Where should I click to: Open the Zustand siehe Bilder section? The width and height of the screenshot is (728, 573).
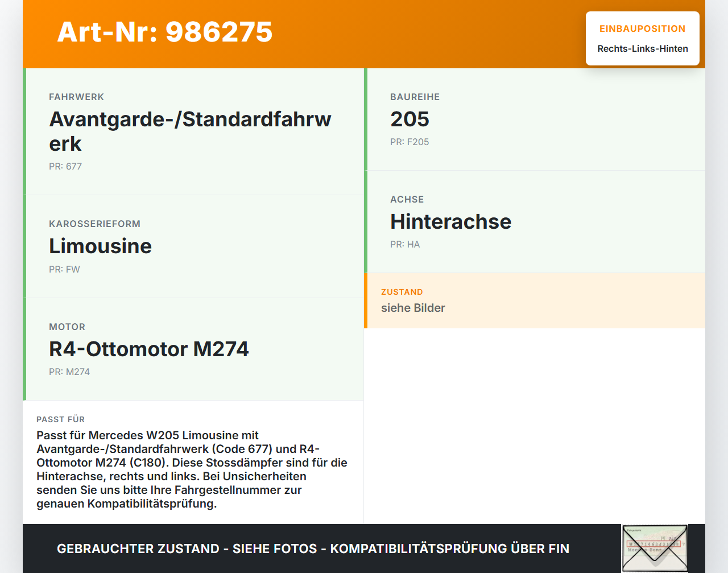(535, 300)
